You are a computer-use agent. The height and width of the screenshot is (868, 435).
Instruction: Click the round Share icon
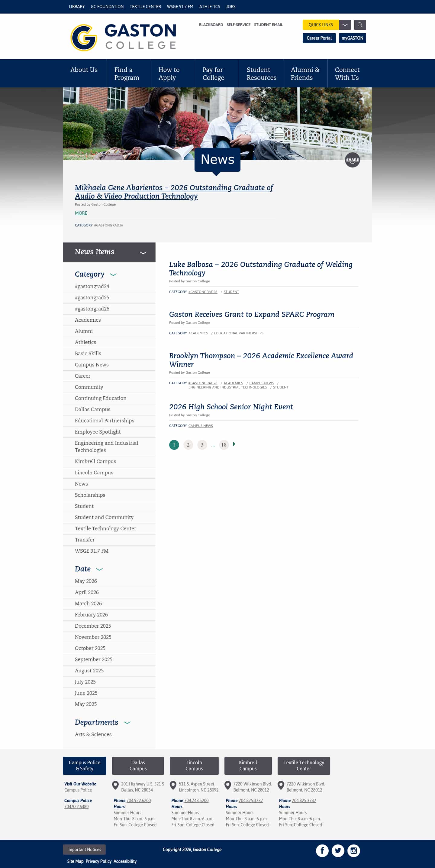352,160
